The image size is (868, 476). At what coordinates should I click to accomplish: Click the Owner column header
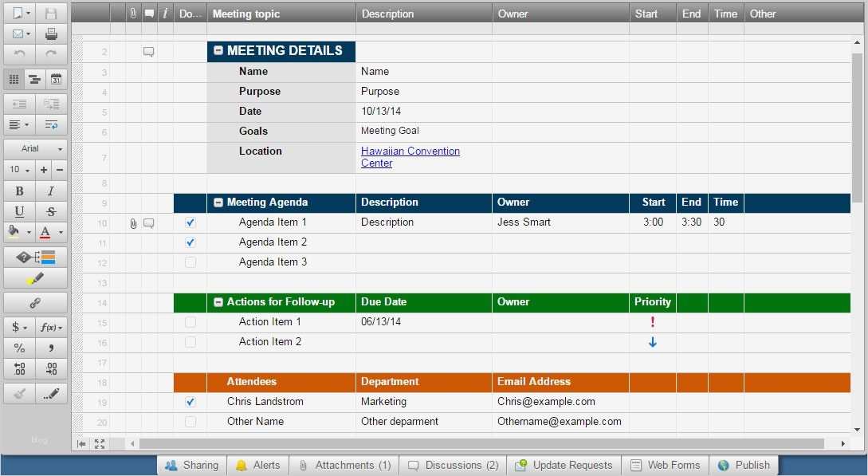coord(560,14)
